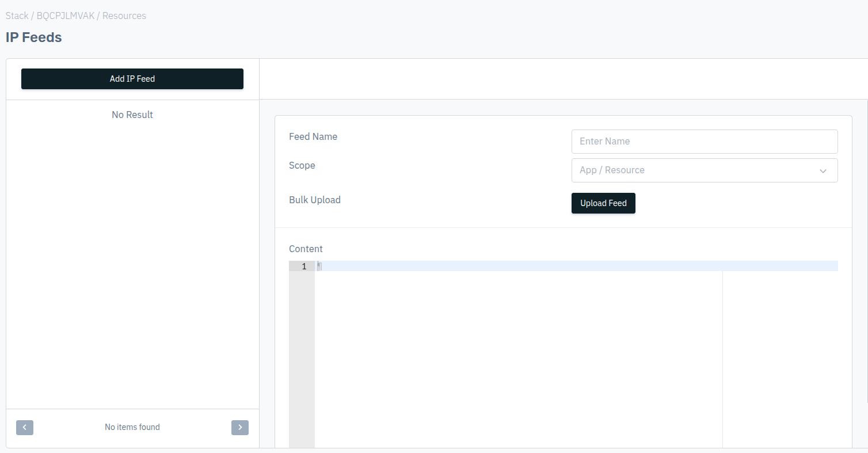The image size is (868, 453).
Task: Click the line number 1 gutter
Action: coord(302,266)
